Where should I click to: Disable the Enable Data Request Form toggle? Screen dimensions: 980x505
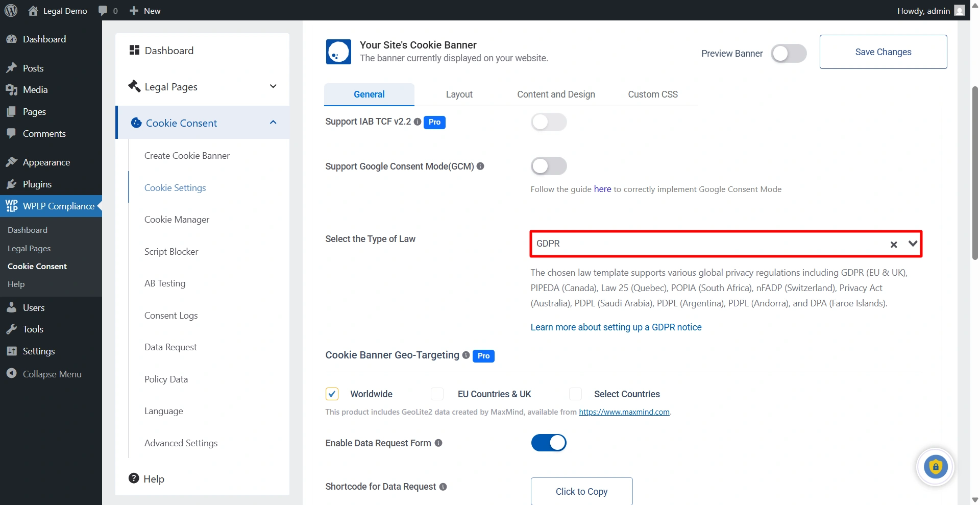[549, 443]
